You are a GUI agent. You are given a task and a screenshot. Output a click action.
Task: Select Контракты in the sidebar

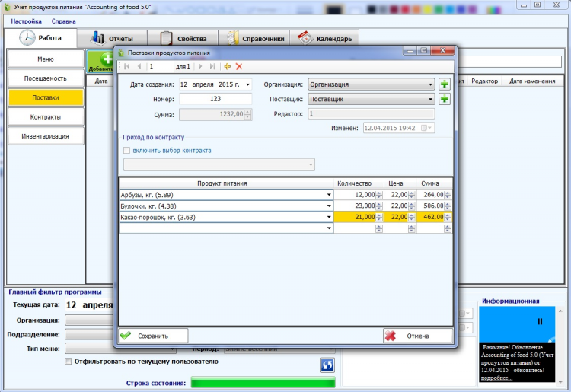[46, 116]
